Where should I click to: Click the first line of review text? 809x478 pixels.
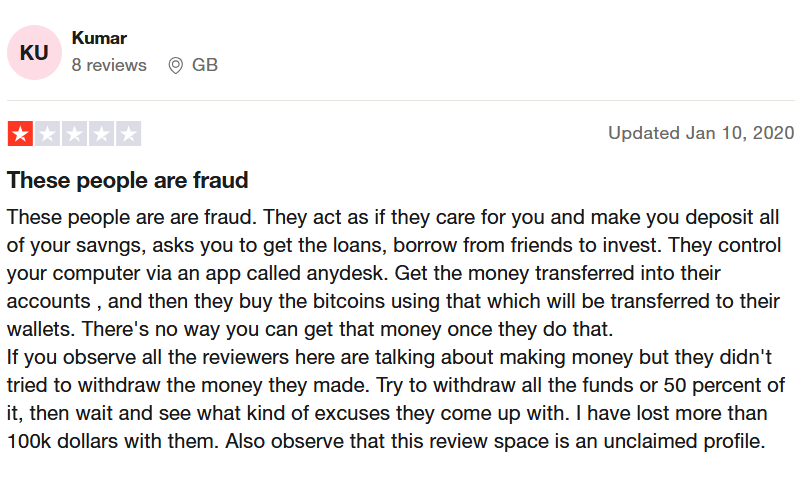pos(393,217)
